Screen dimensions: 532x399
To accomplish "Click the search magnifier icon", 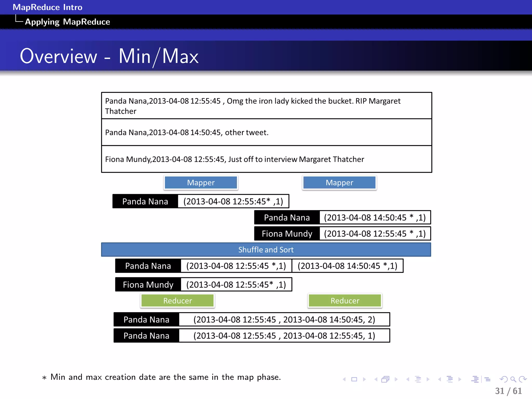I will (x=513, y=379).
